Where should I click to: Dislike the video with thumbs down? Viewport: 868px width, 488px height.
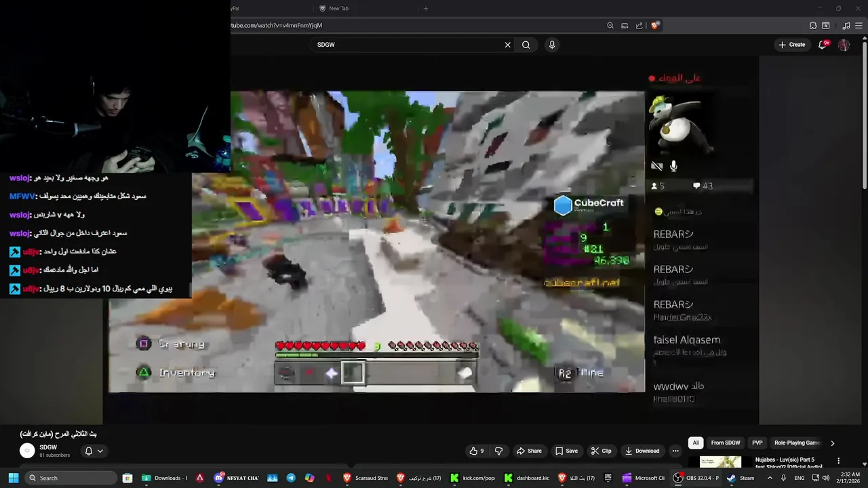tap(499, 451)
